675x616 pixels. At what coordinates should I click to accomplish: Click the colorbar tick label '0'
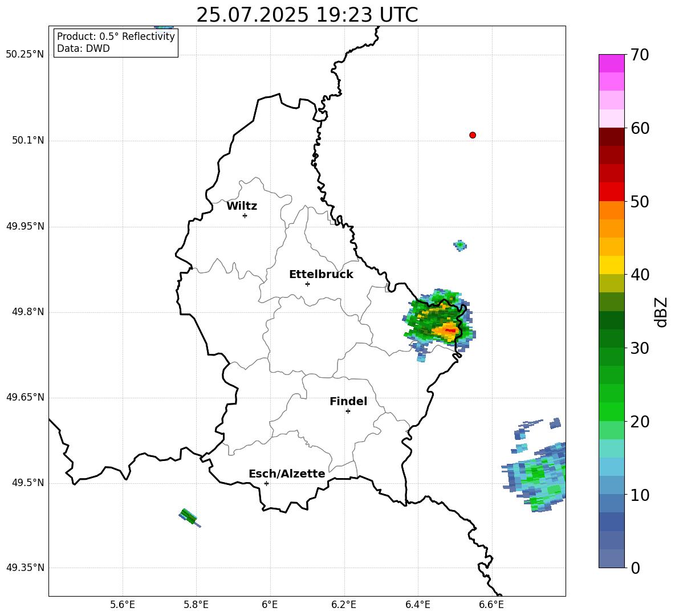click(636, 568)
